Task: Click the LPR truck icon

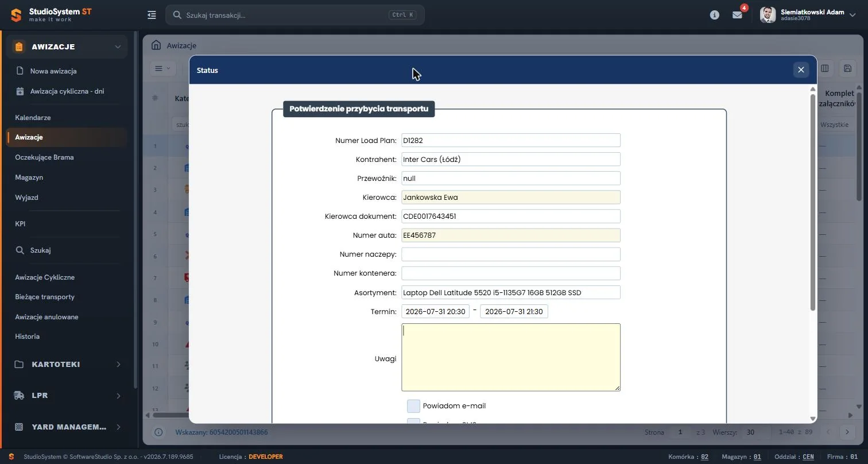Action: tap(19, 395)
